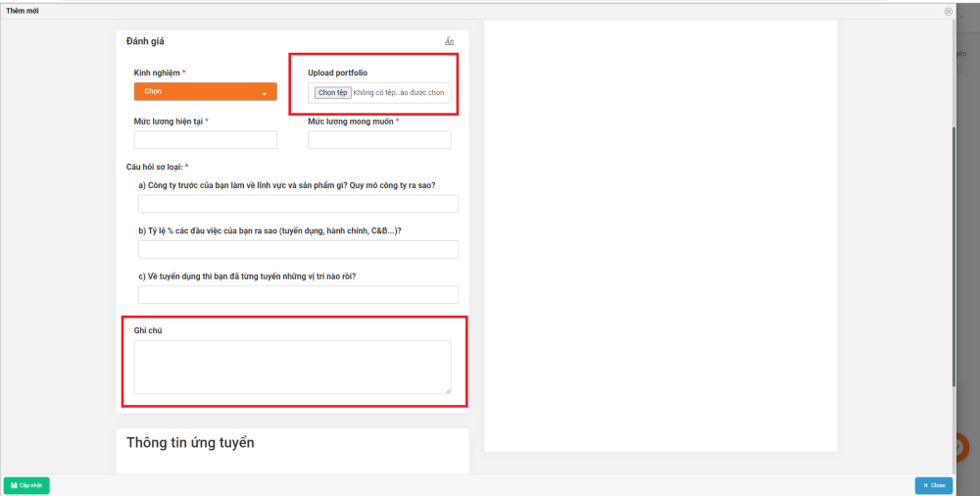980x496 pixels.
Task: Click the Đánh giá section title
Action: (x=145, y=41)
